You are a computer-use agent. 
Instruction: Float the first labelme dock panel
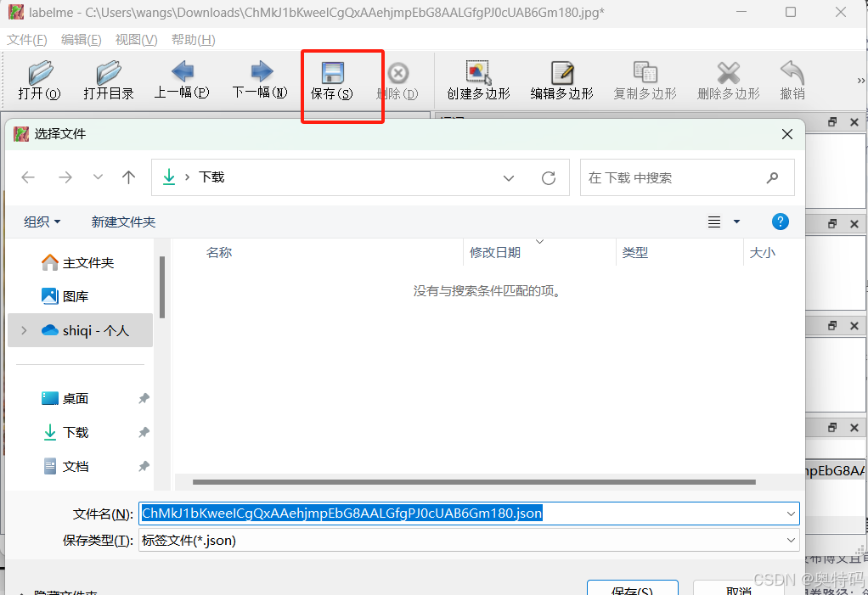coord(832,121)
